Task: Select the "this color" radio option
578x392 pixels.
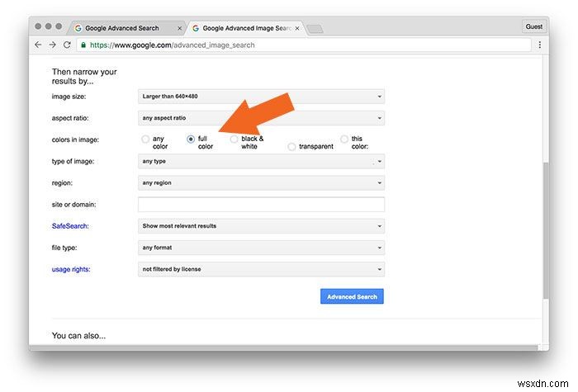Action: [344, 139]
